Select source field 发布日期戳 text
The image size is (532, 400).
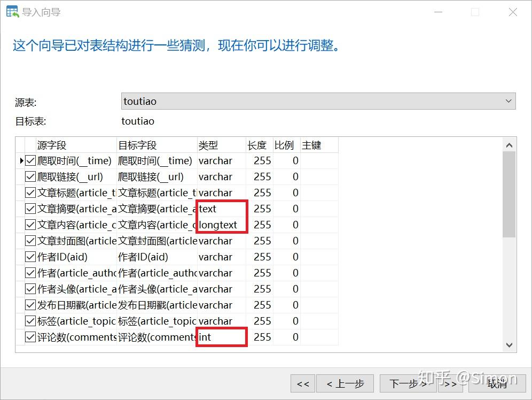click(x=77, y=305)
